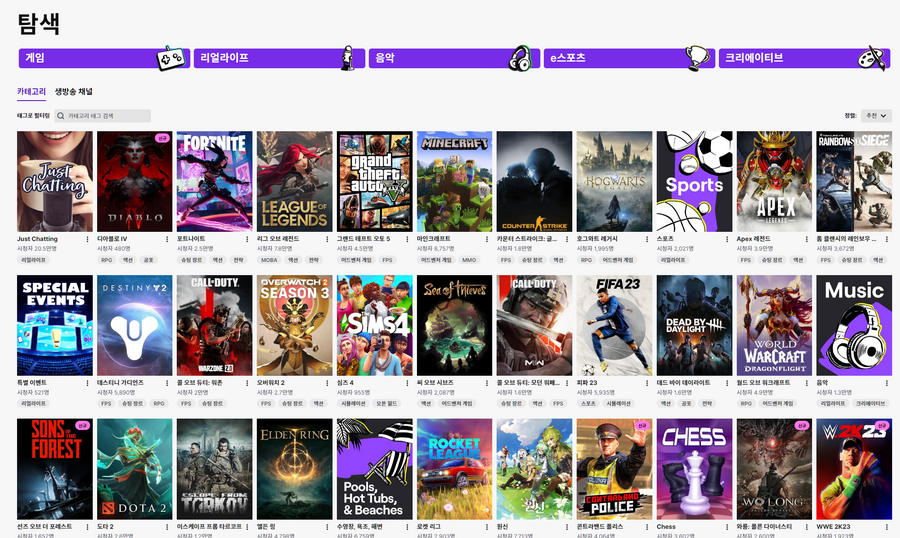Open options menu for 포트나이트

point(247,239)
